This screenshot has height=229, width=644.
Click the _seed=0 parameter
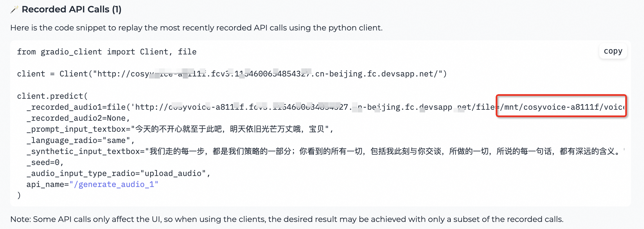tap(45, 162)
